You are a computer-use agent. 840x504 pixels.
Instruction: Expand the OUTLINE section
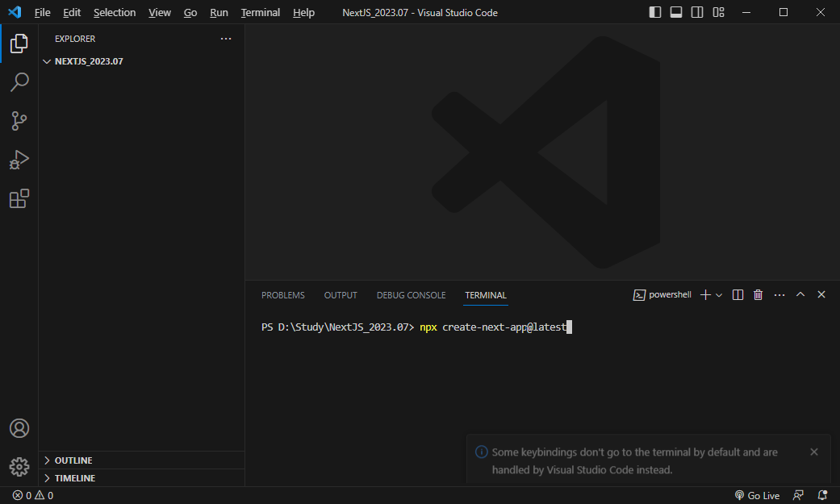coord(142,460)
